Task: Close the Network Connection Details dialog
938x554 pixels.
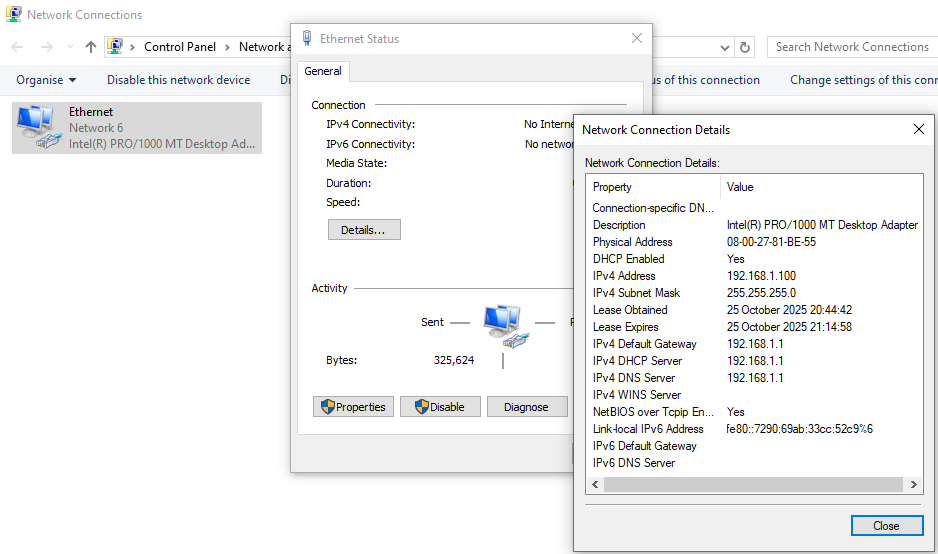Action: pyautogui.click(x=886, y=525)
